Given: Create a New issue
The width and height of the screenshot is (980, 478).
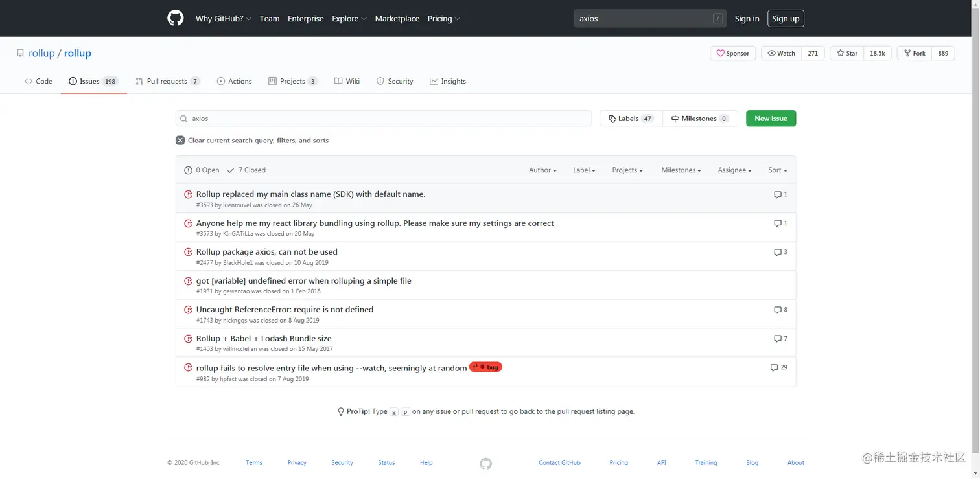Looking at the screenshot, I should (x=771, y=119).
